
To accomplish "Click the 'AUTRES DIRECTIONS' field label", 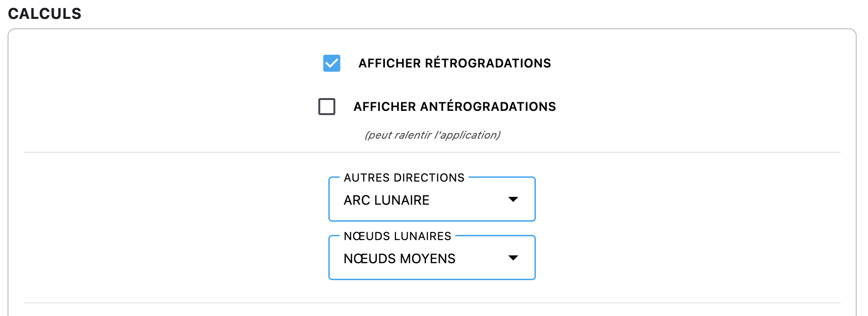I will tap(404, 178).
